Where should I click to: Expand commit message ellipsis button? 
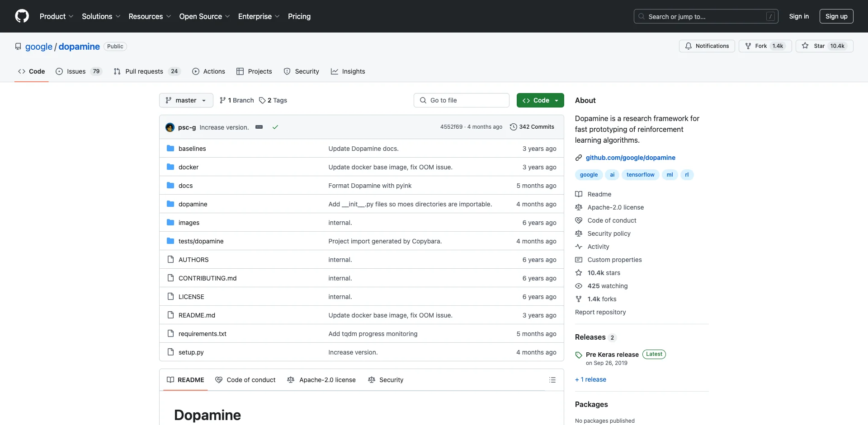(259, 127)
